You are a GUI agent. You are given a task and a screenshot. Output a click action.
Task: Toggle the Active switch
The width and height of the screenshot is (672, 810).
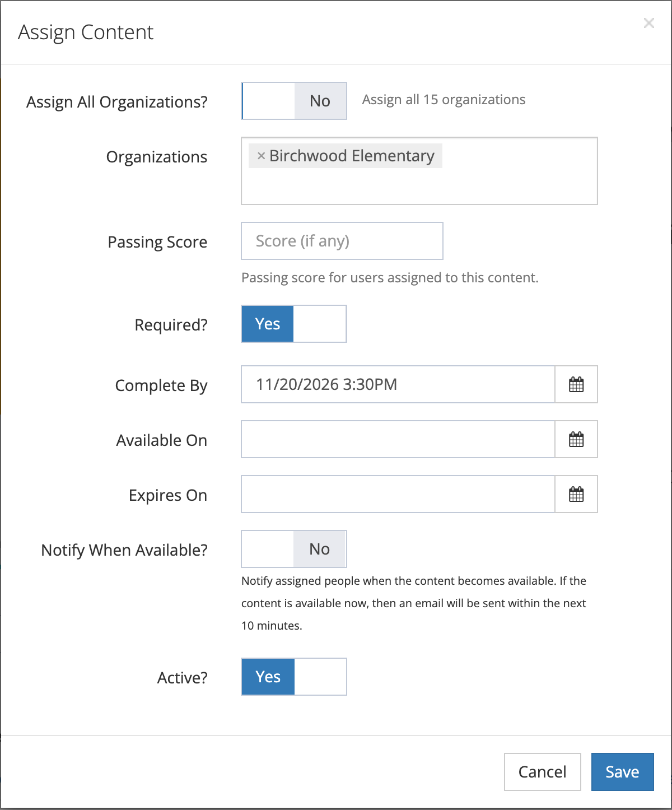[x=294, y=677]
